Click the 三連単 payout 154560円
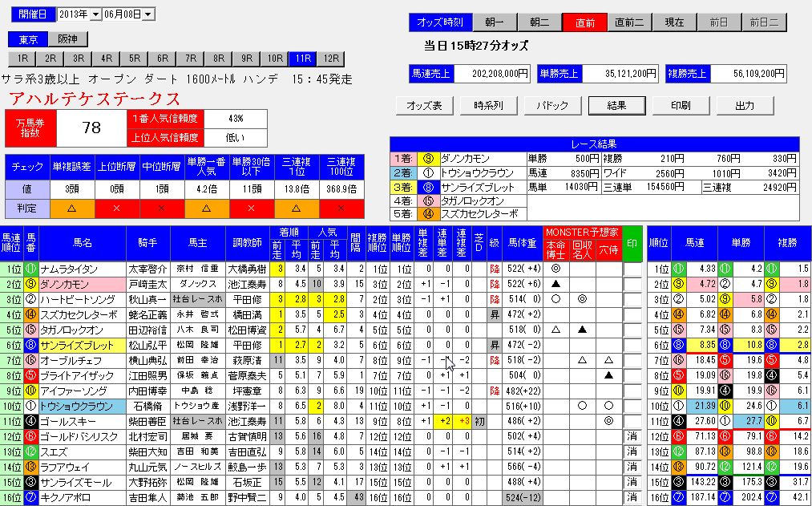This screenshot has width=812, height=506. coord(665,187)
